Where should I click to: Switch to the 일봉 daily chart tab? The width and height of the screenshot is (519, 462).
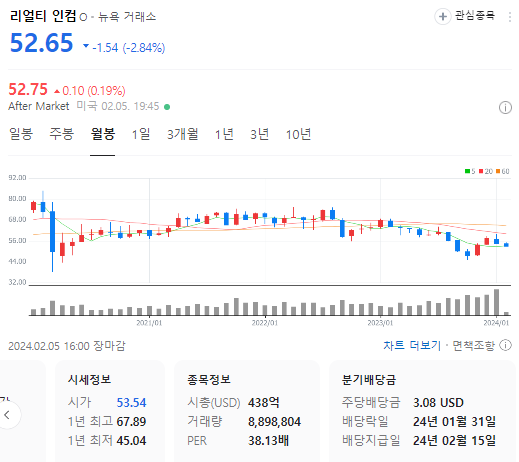point(21,134)
